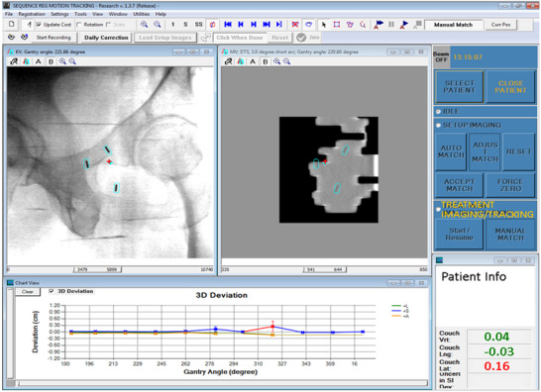This screenshot has width=541, height=392.
Task: Select the 'S' toolbar button
Action: point(185,24)
